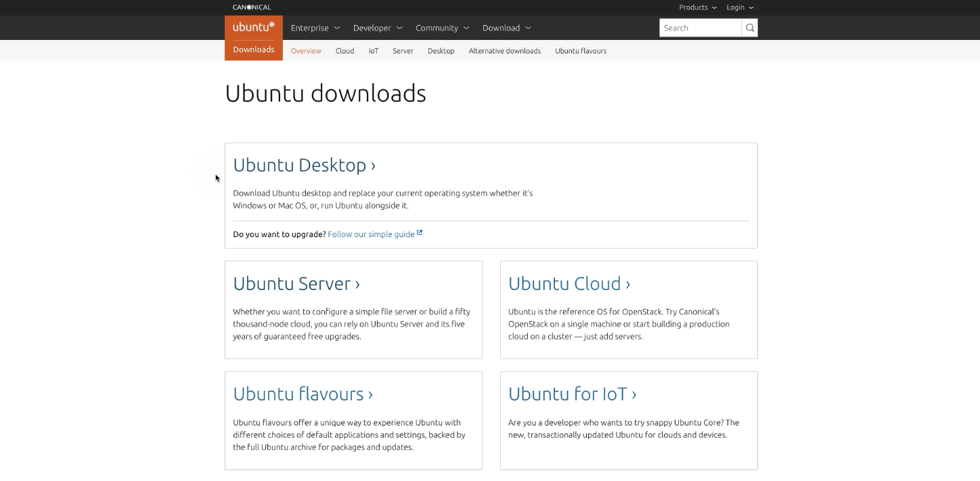This screenshot has width=980, height=481.
Task: Open the Ubuntu Cloud heading link
Action: click(569, 283)
